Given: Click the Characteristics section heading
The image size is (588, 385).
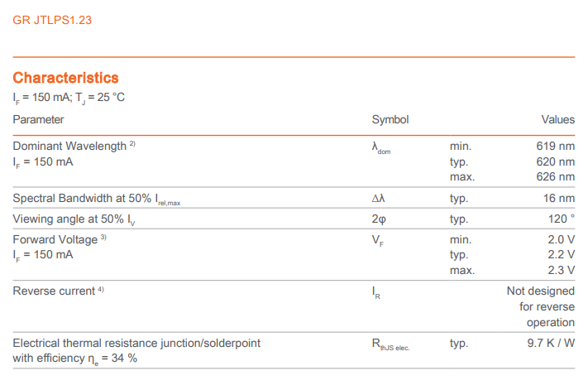Looking at the screenshot, I should 65,78.
